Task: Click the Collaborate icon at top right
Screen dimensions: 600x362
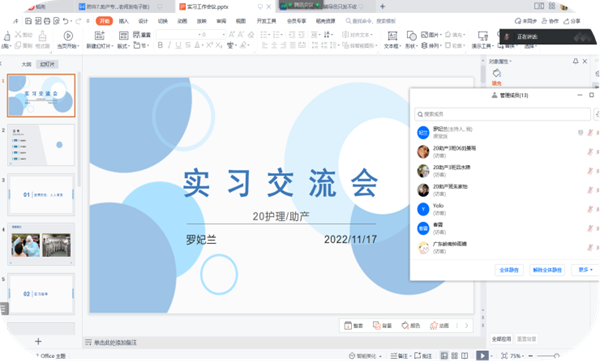Action: [545, 21]
